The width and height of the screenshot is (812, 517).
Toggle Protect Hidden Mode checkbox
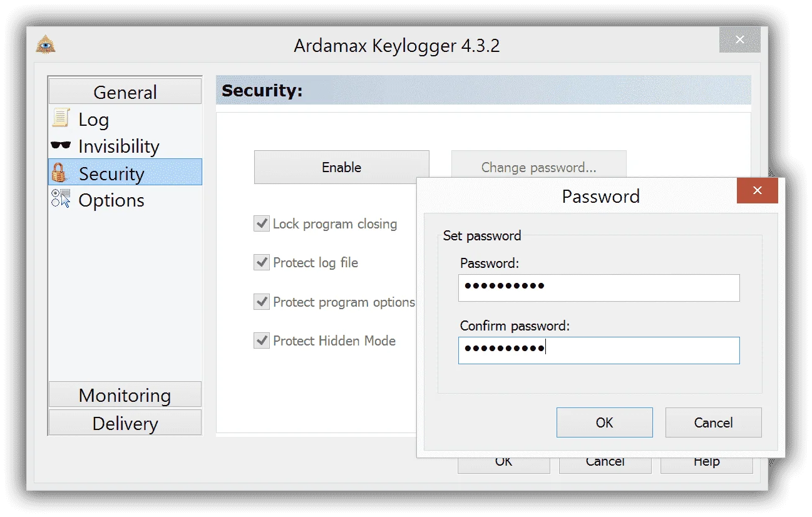[261, 340]
